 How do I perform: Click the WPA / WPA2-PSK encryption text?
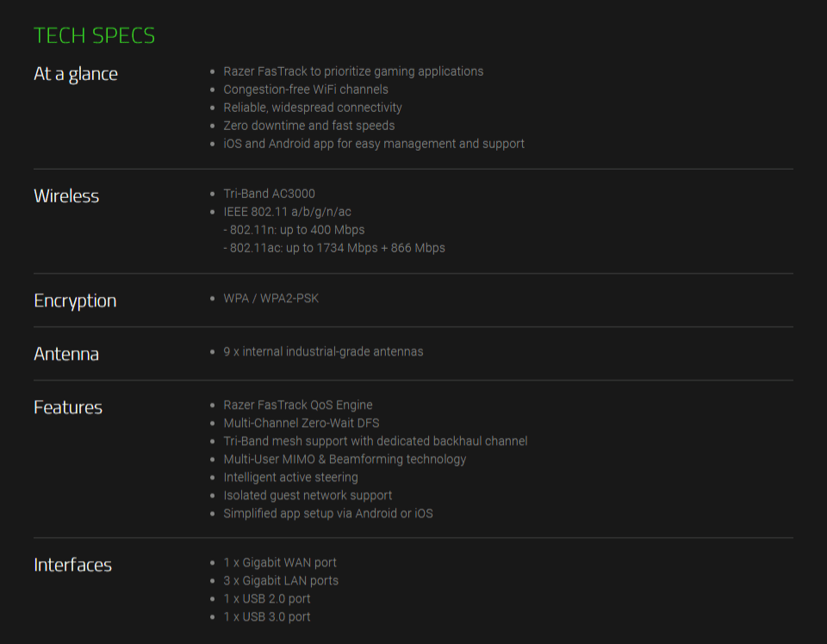(x=271, y=299)
